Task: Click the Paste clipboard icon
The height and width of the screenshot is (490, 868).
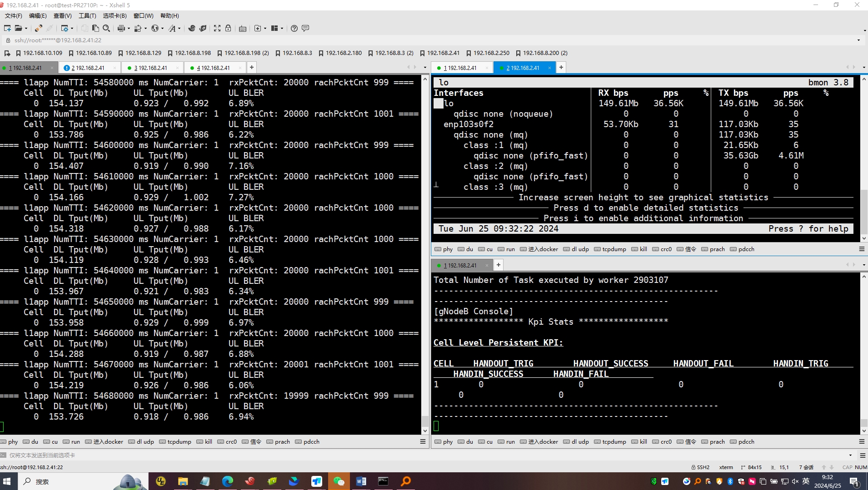Action: [x=95, y=28]
